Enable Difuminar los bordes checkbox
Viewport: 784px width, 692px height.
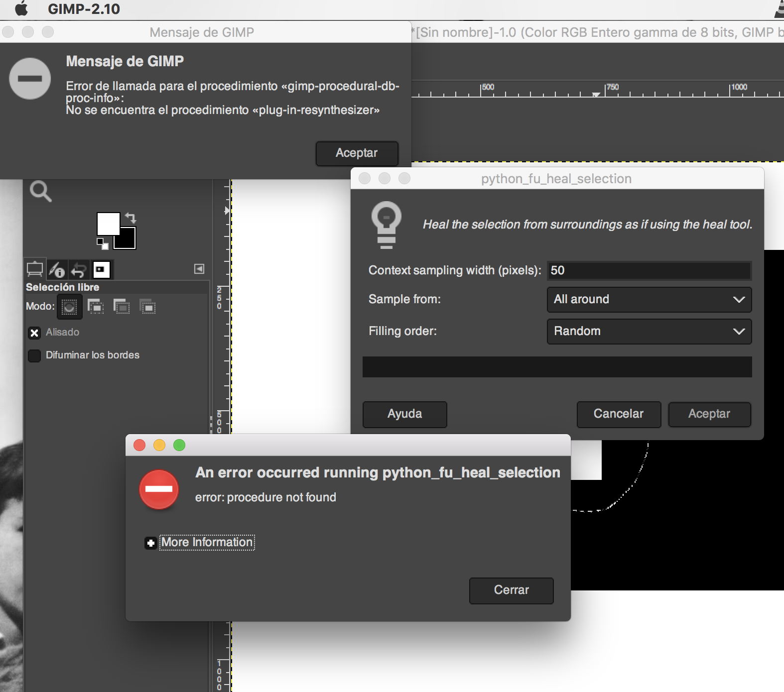[34, 355]
